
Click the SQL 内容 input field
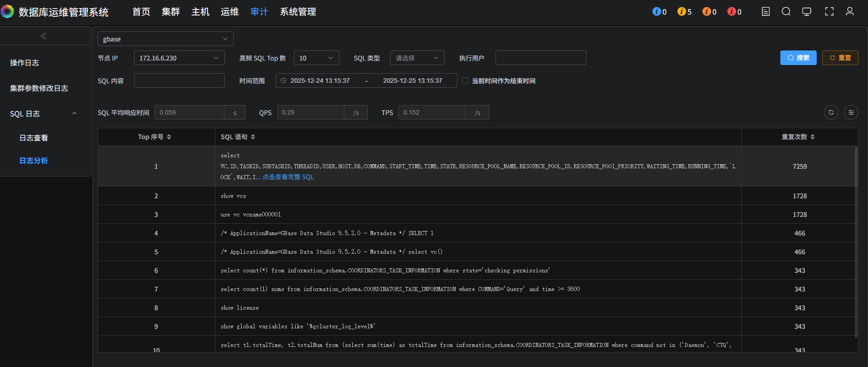(x=179, y=80)
